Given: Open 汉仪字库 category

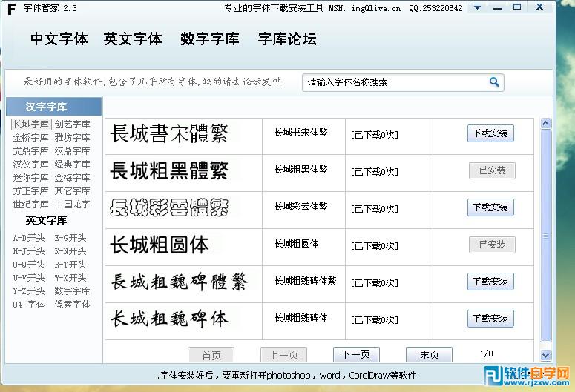Looking at the screenshot, I should [31, 164].
